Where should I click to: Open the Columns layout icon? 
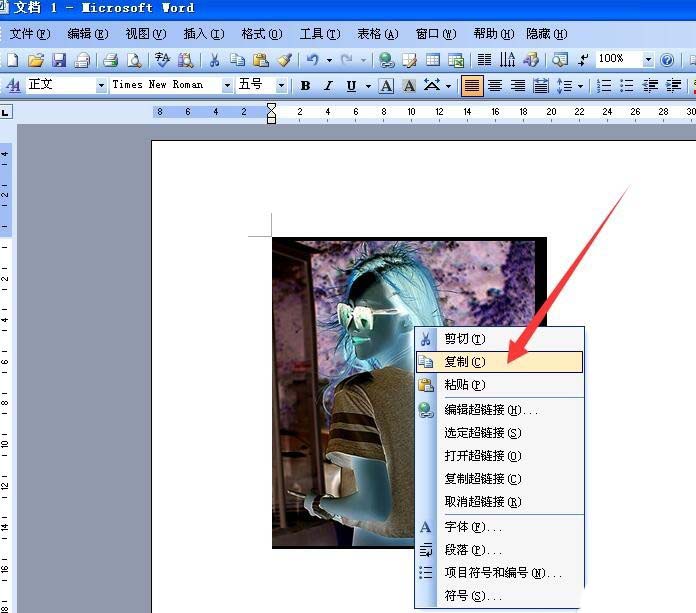coord(484,59)
